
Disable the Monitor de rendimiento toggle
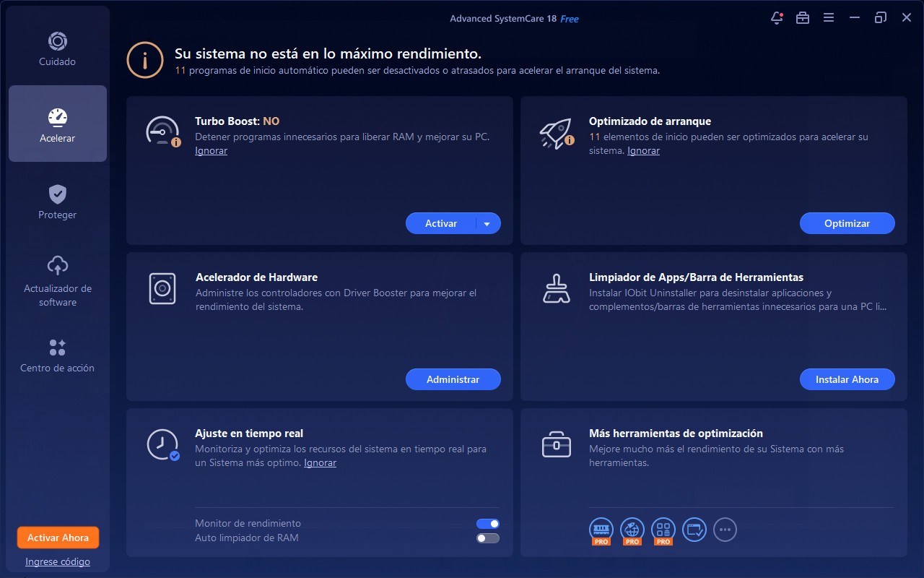(x=488, y=524)
